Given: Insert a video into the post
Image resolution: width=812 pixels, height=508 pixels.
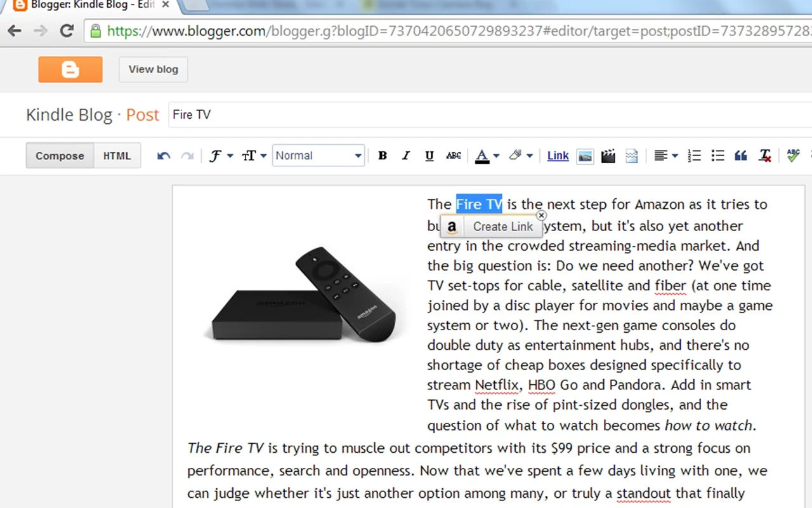Looking at the screenshot, I should click(x=608, y=156).
